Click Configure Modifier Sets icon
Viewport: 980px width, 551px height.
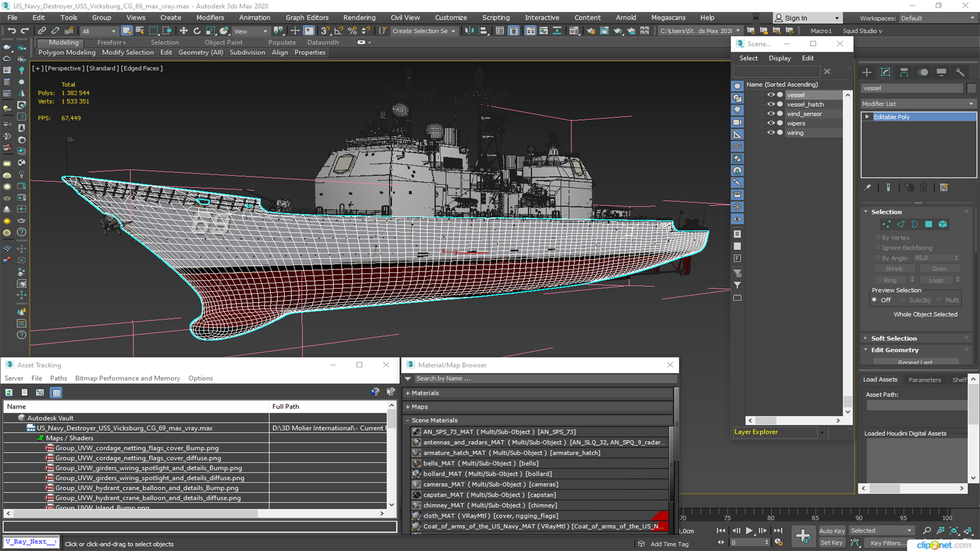[944, 188]
